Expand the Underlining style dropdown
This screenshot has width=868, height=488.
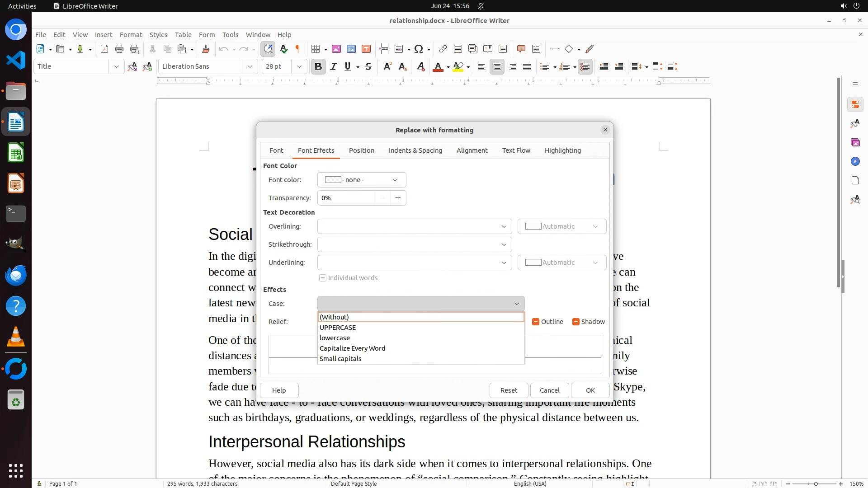[x=414, y=263]
